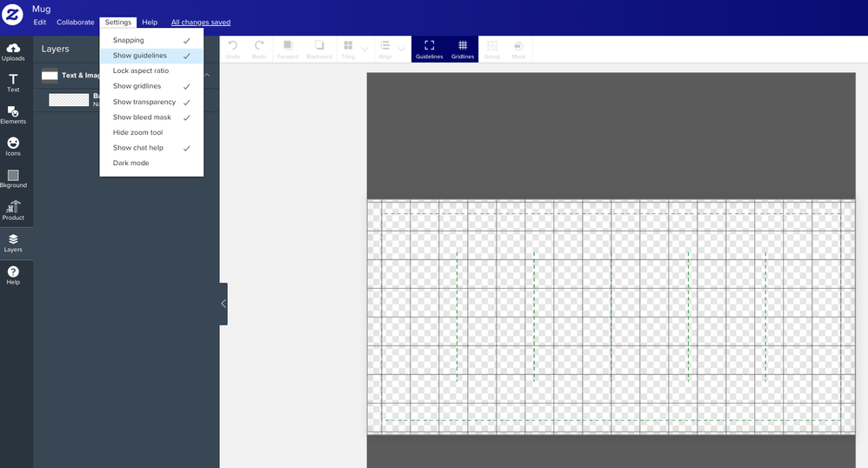Viewport: 868px width, 468px height.
Task: Open the Icons library
Action: (x=13, y=147)
